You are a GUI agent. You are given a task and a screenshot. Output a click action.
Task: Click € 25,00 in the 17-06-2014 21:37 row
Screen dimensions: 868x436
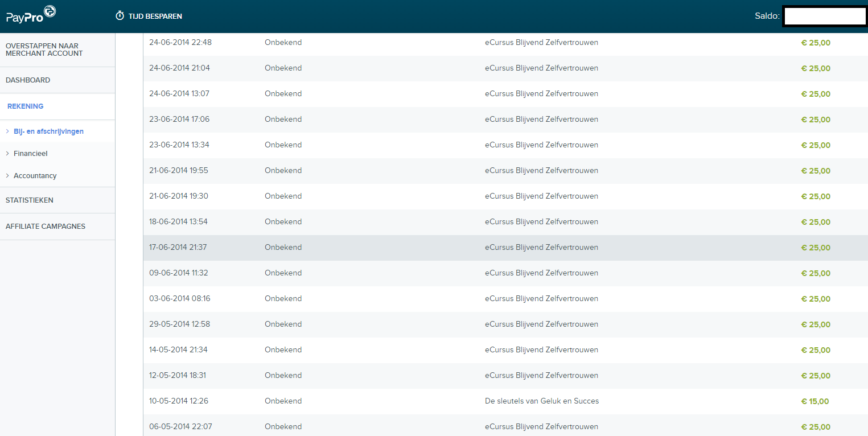[816, 248]
